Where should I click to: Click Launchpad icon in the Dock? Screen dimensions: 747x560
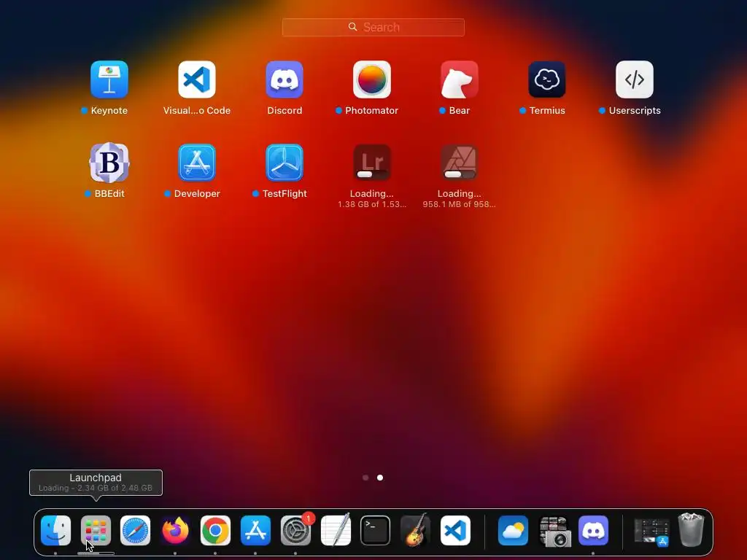(x=96, y=531)
